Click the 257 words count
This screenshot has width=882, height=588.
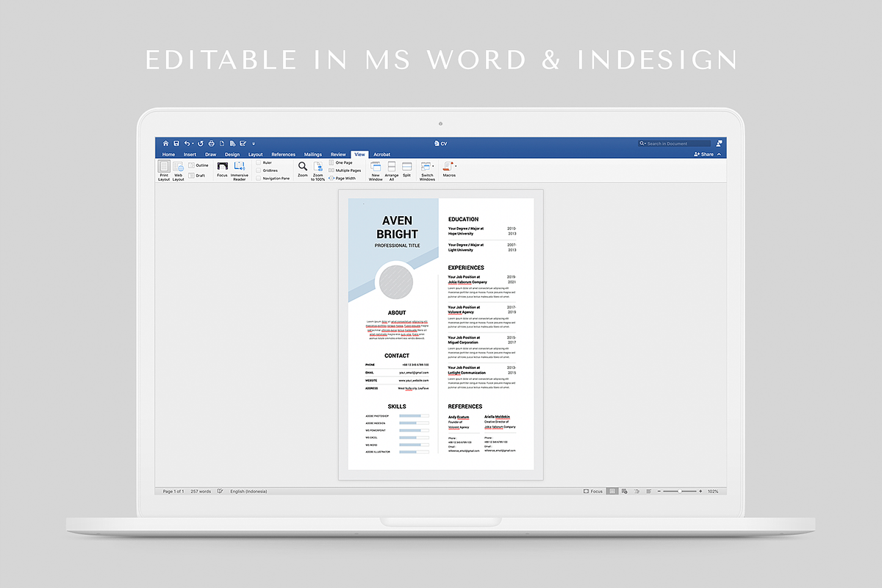tap(201, 491)
